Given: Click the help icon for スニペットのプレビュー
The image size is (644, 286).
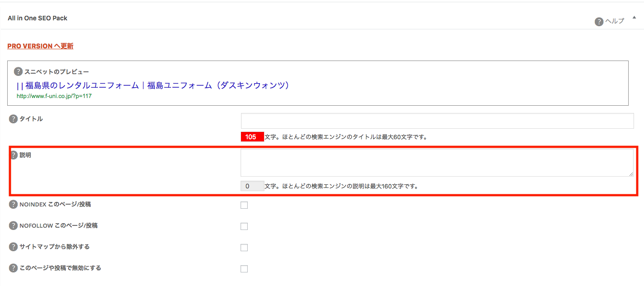Looking at the screenshot, I should (x=18, y=71).
